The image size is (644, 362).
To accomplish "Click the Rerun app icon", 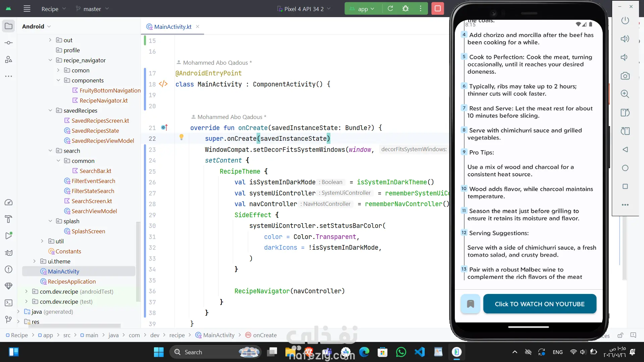I will click(x=390, y=9).
